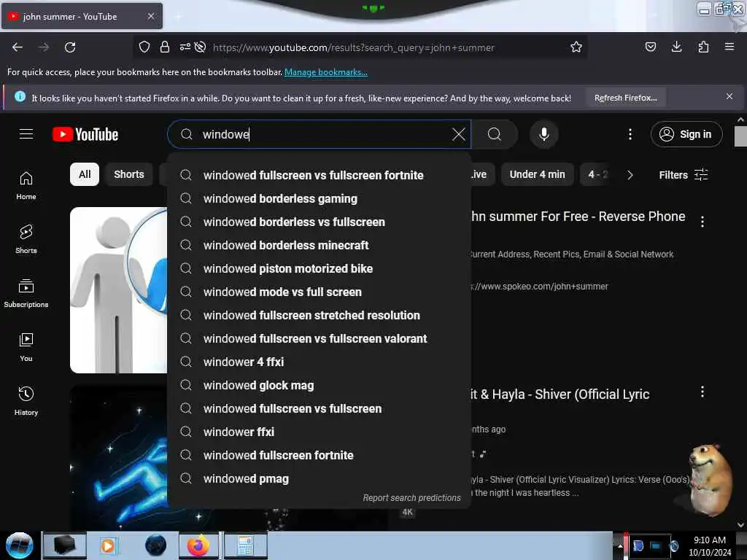This screenshot has width=747, height=560.
Task: Pick suggestion windowed glock mag
Action: point(320,385)
